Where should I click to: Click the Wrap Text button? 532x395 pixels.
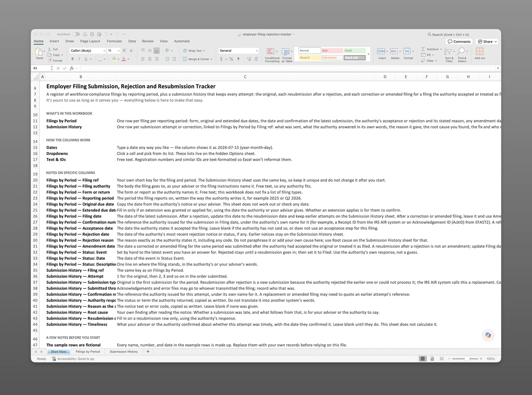[x=194, y=50]
